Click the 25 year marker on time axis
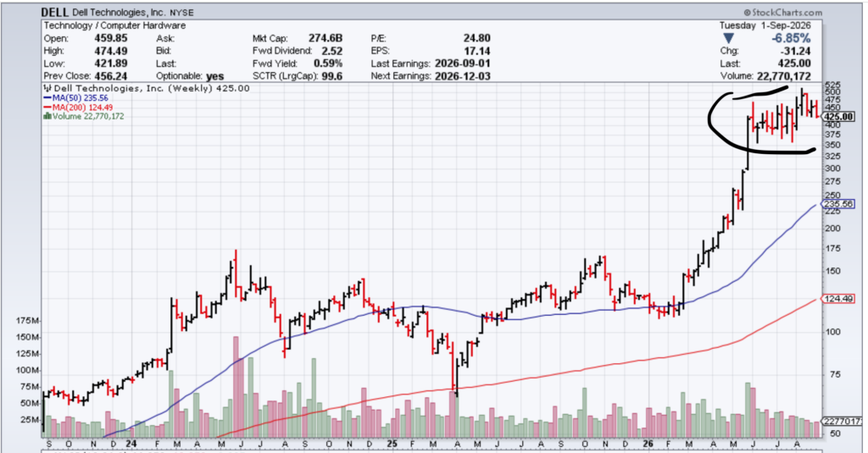This screenshot has height=453, width=868. point(392,444)
